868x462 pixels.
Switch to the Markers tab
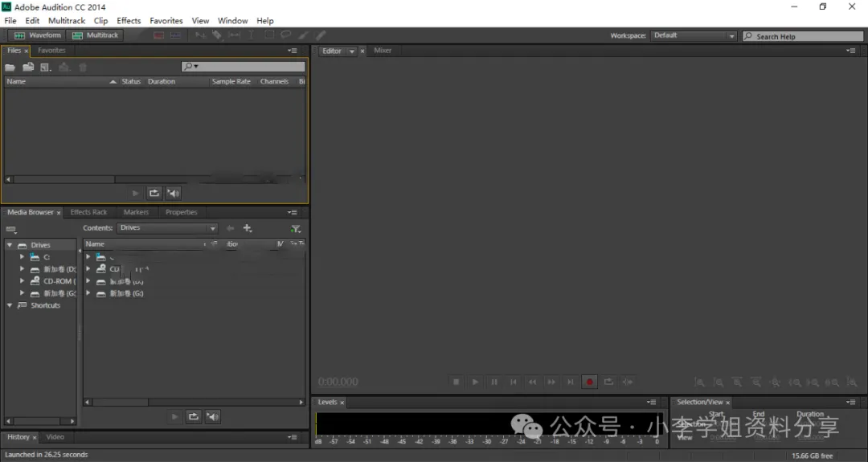136,212
